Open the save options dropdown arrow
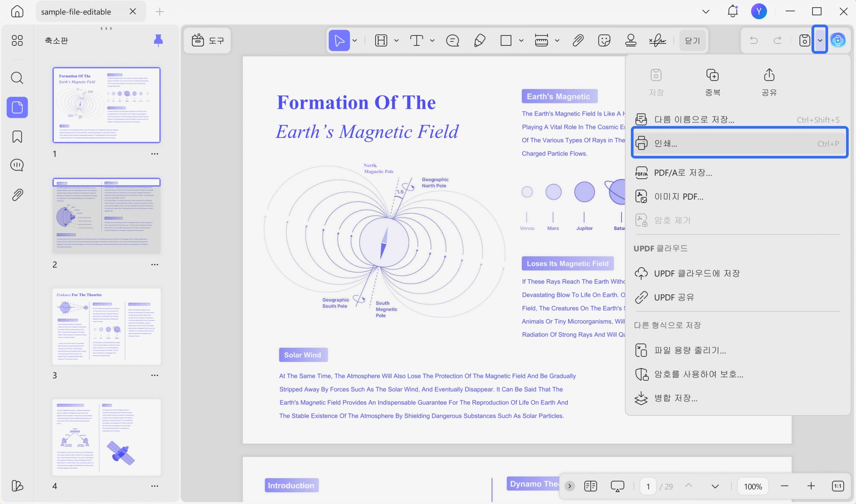Screen dimensions: 856x504 pos(820,41)
